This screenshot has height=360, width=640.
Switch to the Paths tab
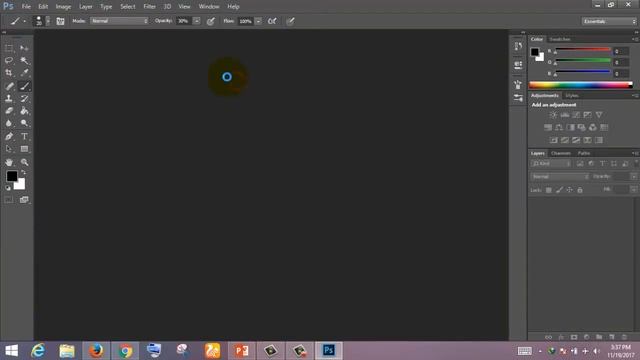coord(584,153)
